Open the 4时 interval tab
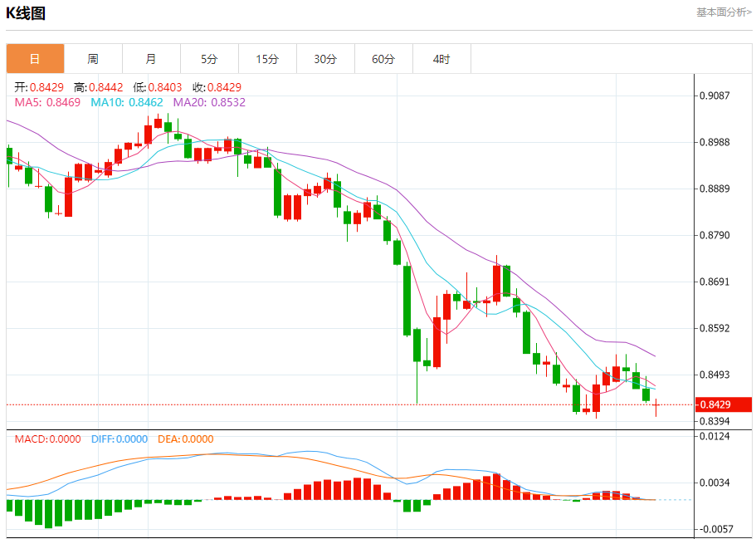The width and height of the screenshot is (756, 539). 441,59
